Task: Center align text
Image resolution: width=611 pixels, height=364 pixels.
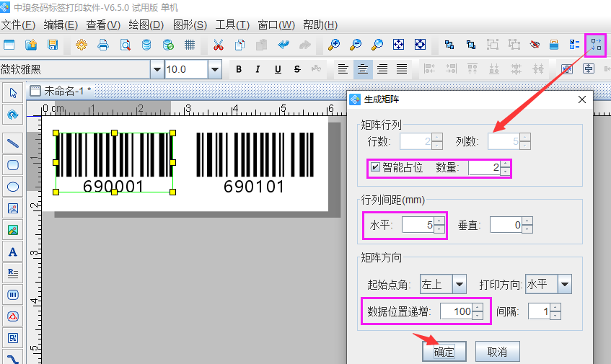Action: (363, 69)
